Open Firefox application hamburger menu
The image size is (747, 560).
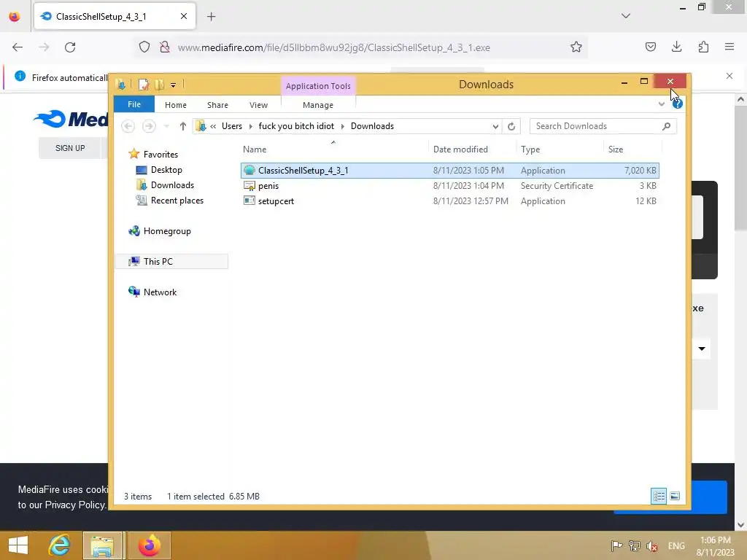[x=729, y=47]
